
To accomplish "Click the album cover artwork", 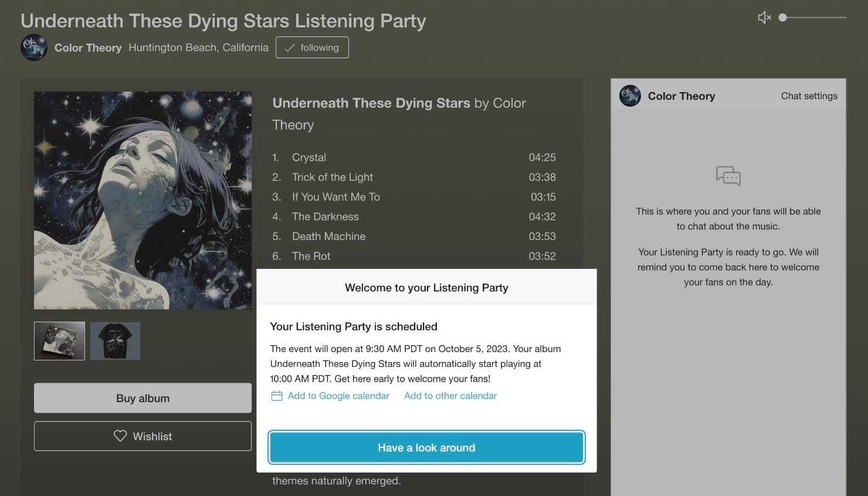I will [x=143, y=200].
